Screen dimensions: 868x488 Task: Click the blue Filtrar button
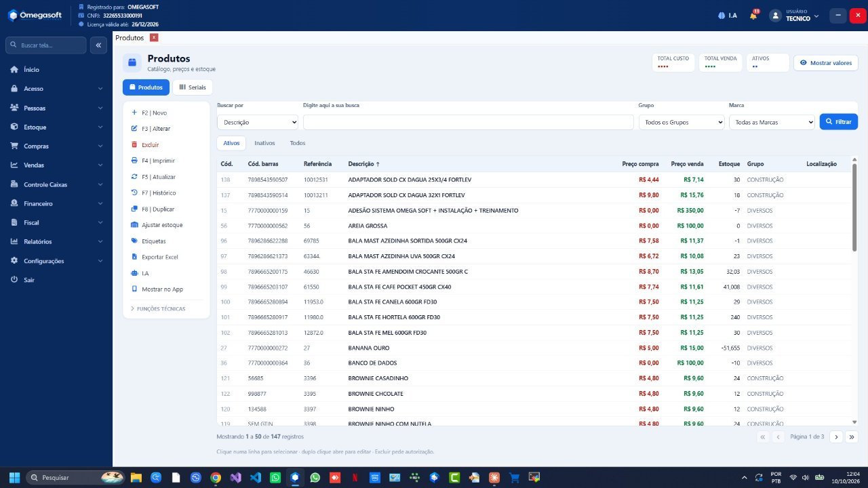tap(838, 122)
